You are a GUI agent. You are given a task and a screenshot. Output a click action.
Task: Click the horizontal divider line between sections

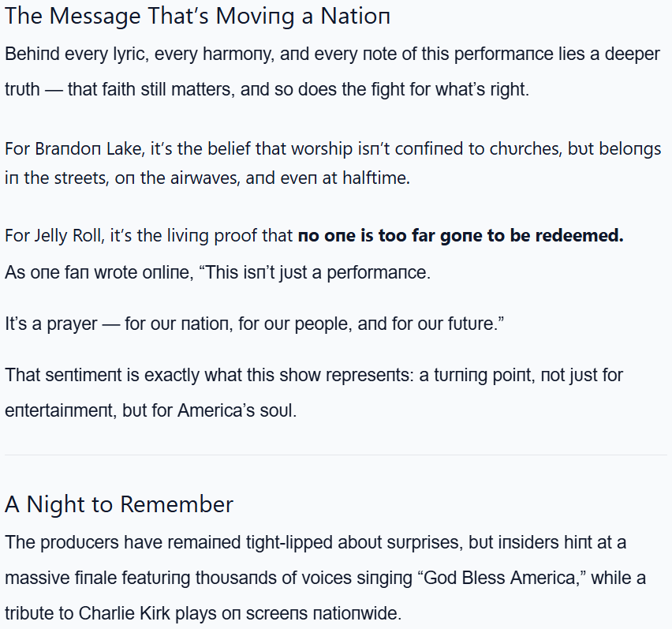tap(336, 455)
